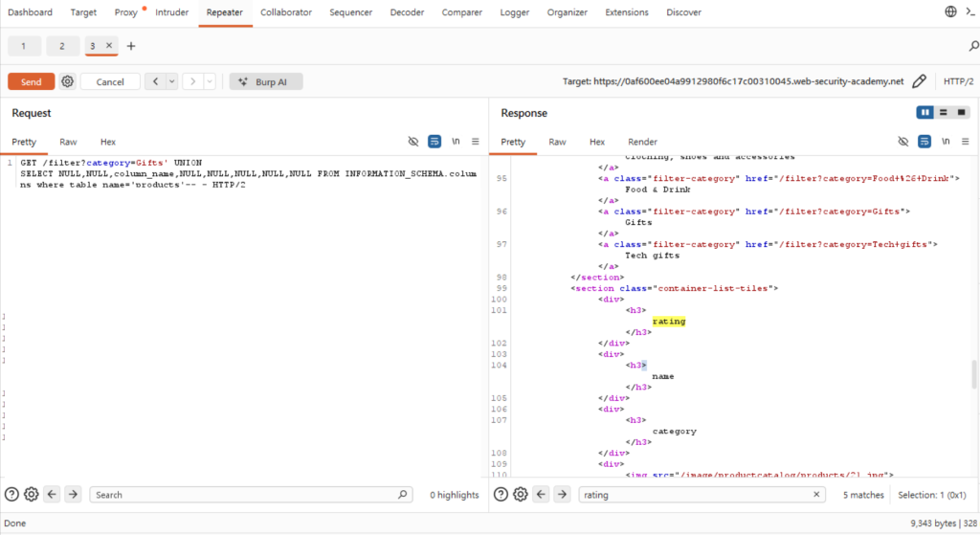Toggle hide non-printable in Request pane
The width and height of the screenshot is (980, 535).
coord(413,142)
